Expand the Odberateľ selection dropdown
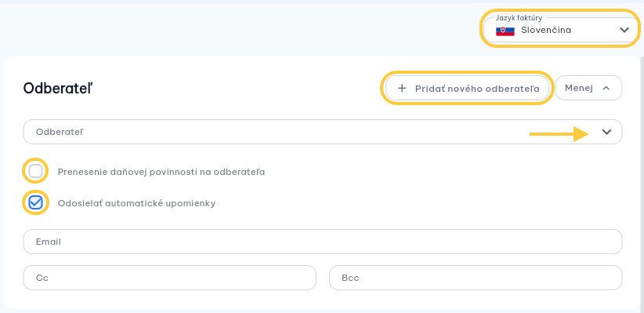The width and height of the screenshot is (644, 313). tap(323, 132)
